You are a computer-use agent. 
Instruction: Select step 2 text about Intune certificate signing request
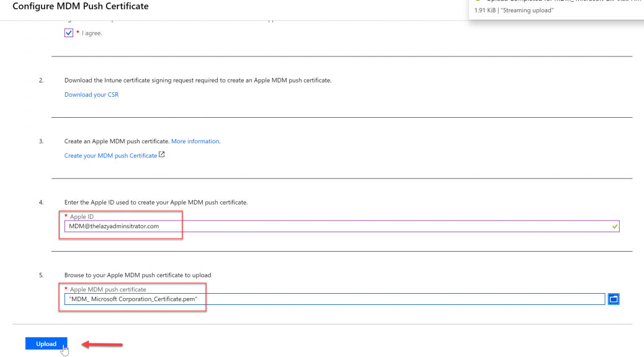click(x=197, y=81)
